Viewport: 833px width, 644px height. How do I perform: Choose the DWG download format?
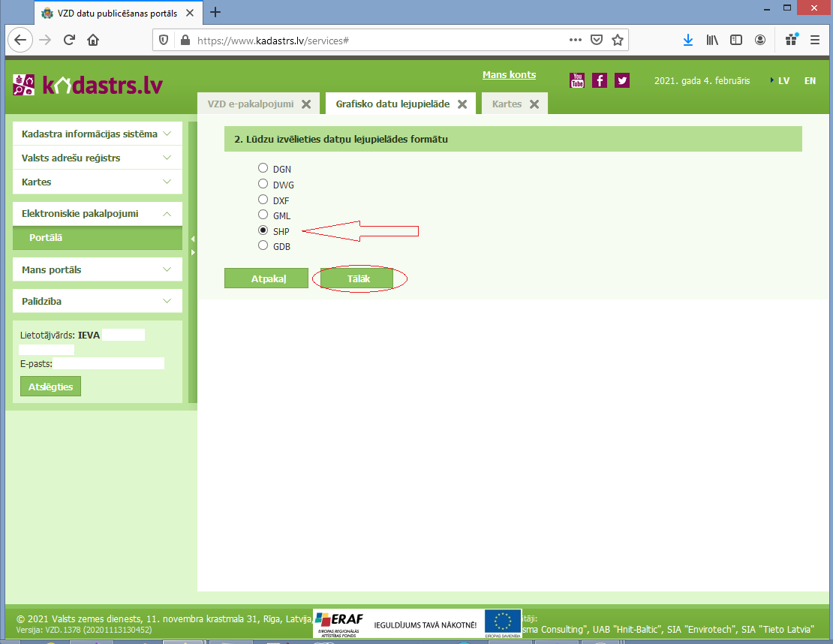263,184
